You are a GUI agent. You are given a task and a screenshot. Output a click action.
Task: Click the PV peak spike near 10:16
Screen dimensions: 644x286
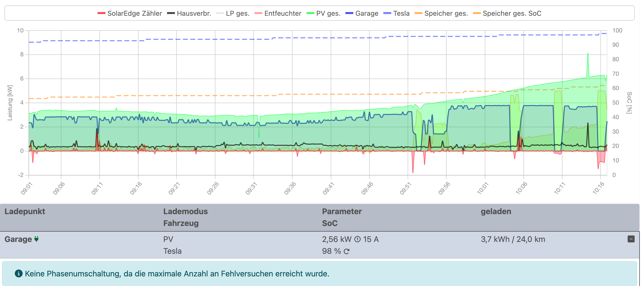[x=588, y=53]
